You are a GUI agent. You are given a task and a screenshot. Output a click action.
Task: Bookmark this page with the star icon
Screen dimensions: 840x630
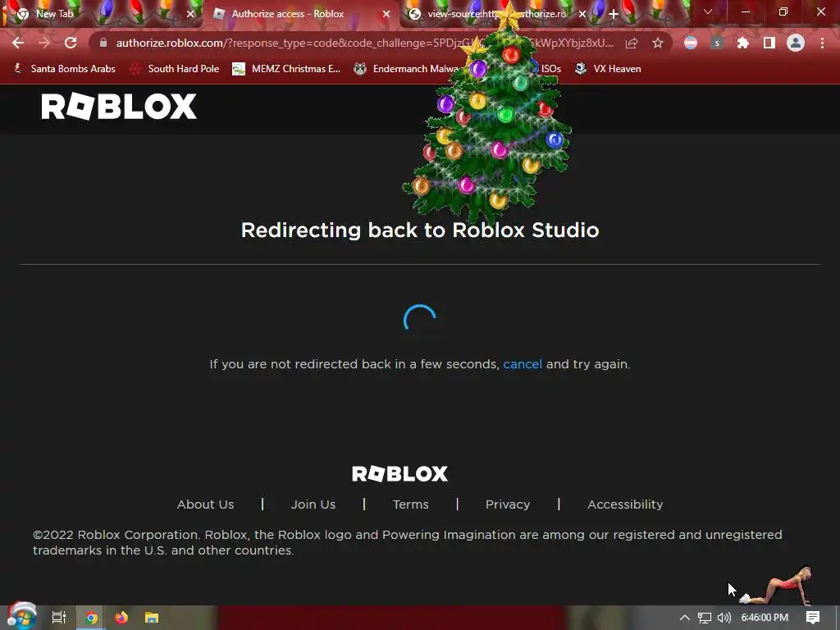(x=658, y=43)
